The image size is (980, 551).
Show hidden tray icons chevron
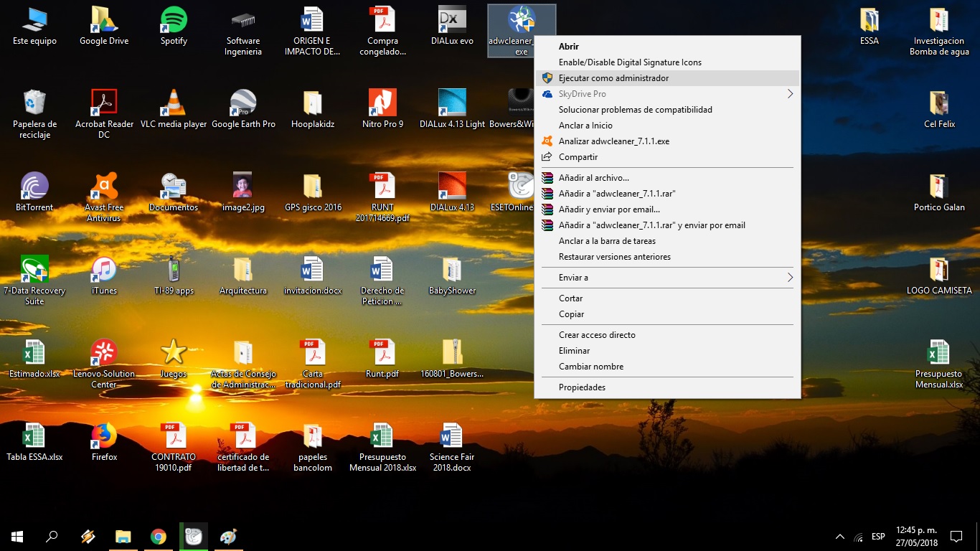coord(840,537)
